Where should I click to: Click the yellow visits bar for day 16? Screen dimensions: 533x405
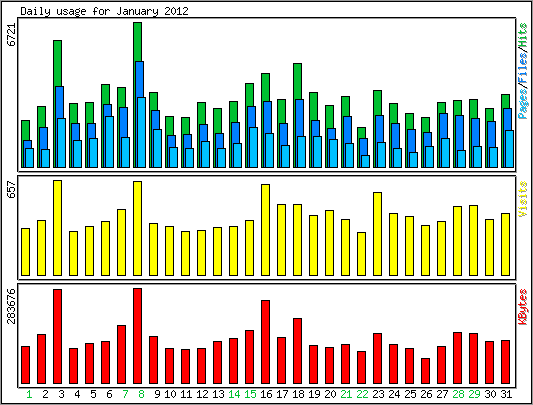click(x=265, y=230)
